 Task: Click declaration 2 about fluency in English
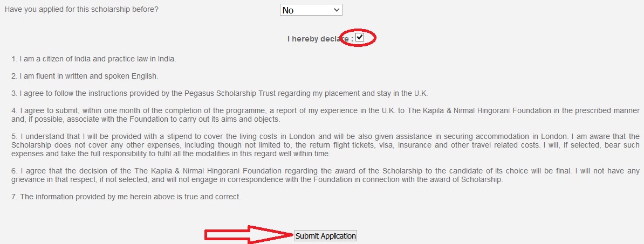click(85, 76)
